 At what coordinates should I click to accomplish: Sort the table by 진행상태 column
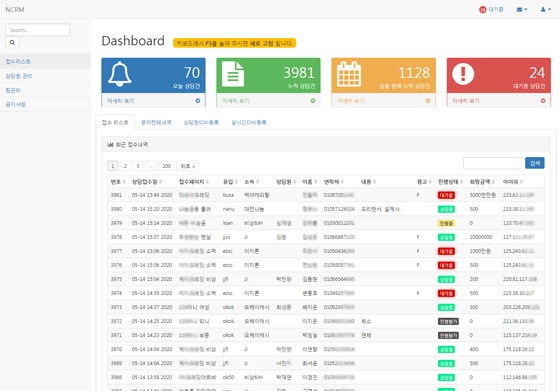pyautogui.click(x=450, y=182)
